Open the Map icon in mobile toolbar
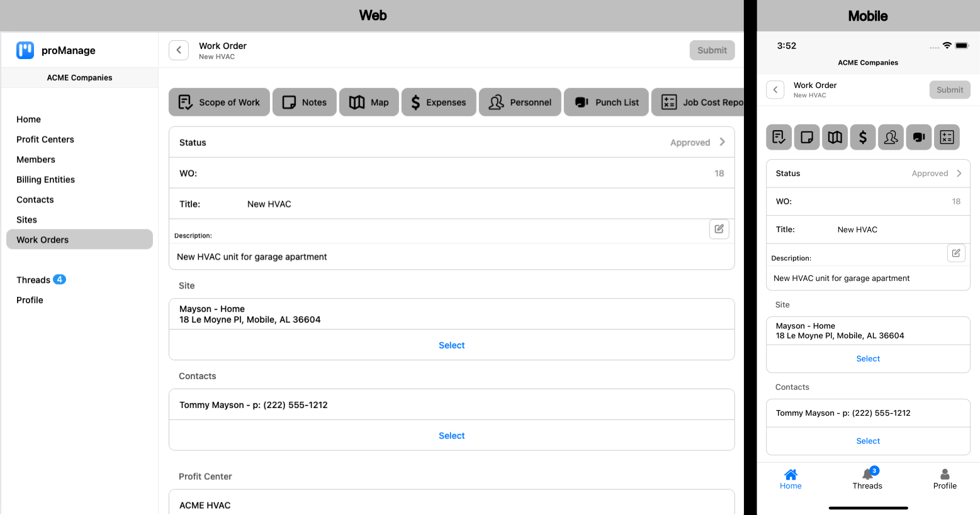 (835, 137)
